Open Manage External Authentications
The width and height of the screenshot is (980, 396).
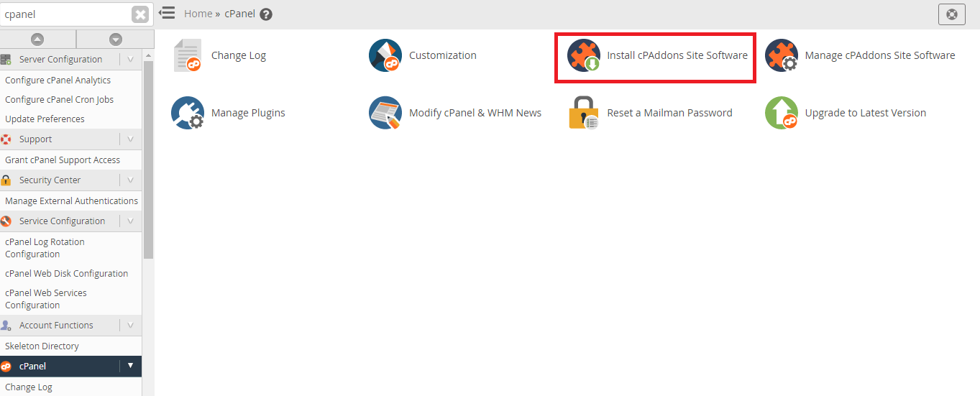coord(71,201)
